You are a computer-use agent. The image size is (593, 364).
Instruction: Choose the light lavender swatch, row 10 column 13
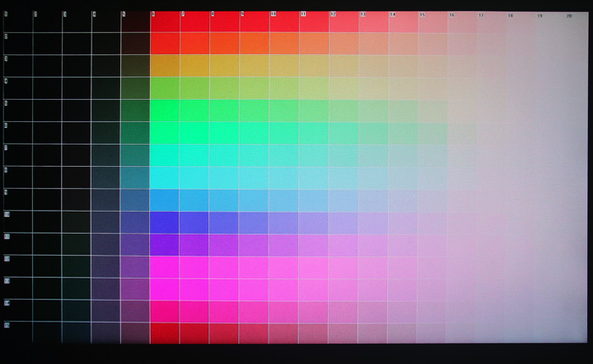(373, 222)
